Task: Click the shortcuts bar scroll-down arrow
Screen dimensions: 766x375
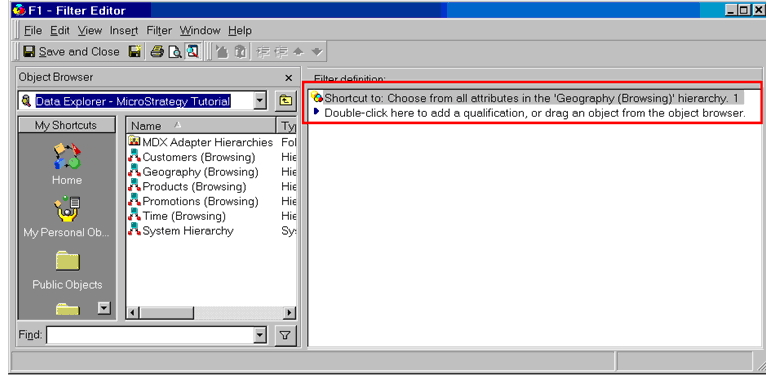Action: click(104, 308)
